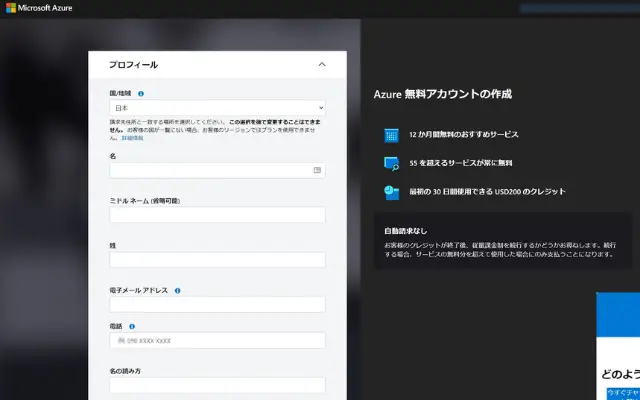The width and height of the screenshot is (640, 400).
Task: Click the USD200 credit clock icon
Action: (391, 192)
